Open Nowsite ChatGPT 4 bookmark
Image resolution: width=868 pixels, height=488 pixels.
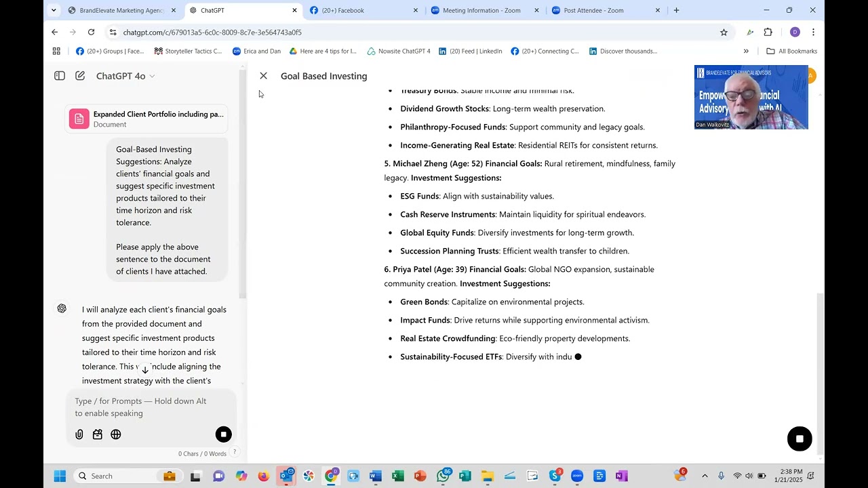coord(399,51)
